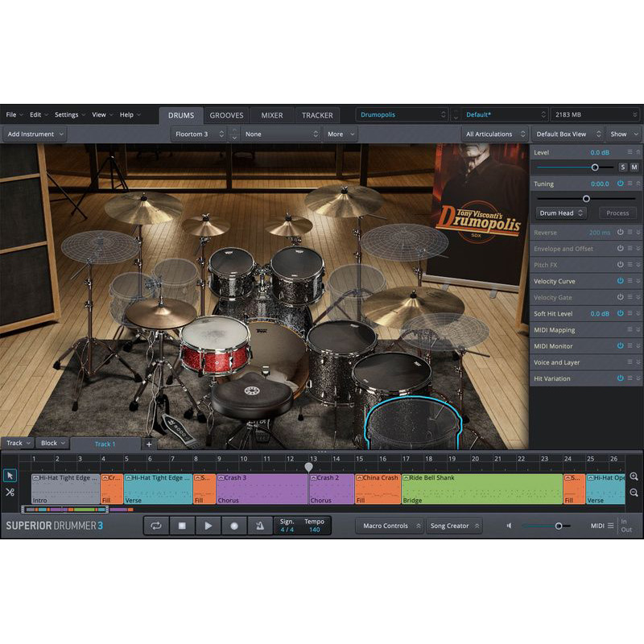Select the scissors cut tool
Viewport: 644px width, 644px height.
pos(10,492)
